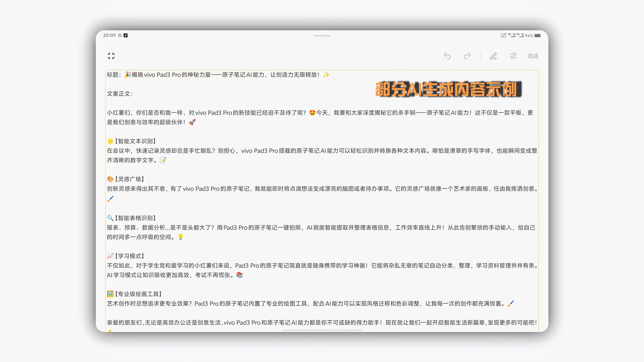Click the 【学习模式】 heading
The height and width of the screenshot is (362, 644).
(x=130, y=256)
